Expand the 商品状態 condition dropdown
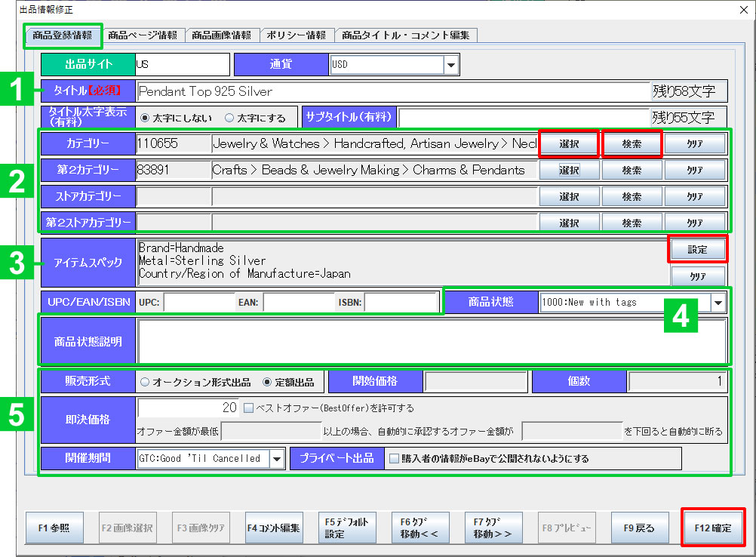756x557 pixels. (718, 302)
